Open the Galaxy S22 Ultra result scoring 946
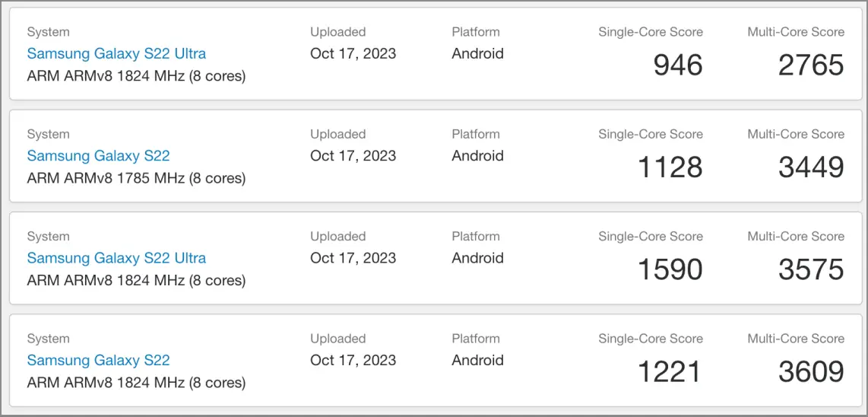868x417 pixels. (116, 54)
